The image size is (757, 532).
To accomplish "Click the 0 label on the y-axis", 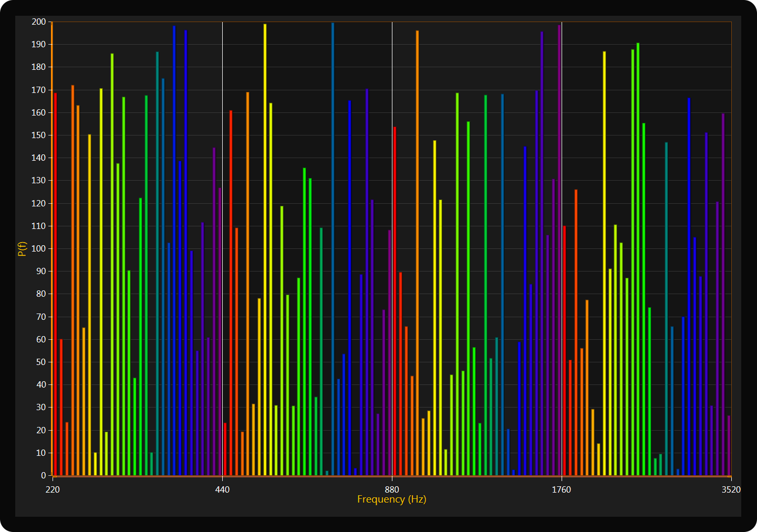I will pos(44,475).
